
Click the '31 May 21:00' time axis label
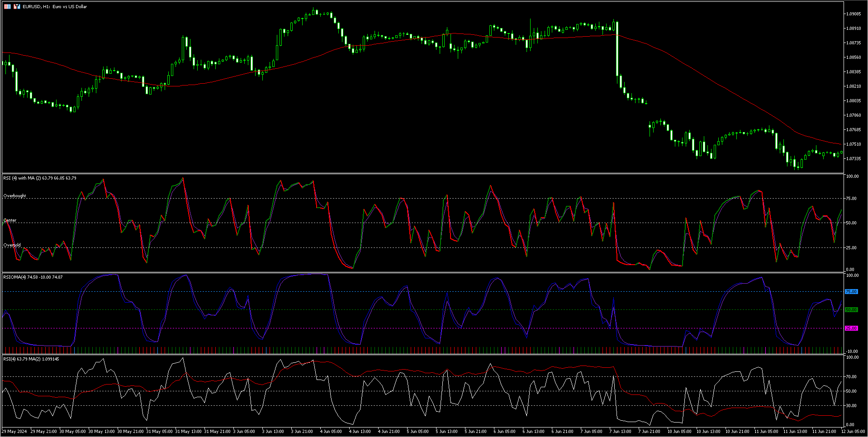point(217,432)
